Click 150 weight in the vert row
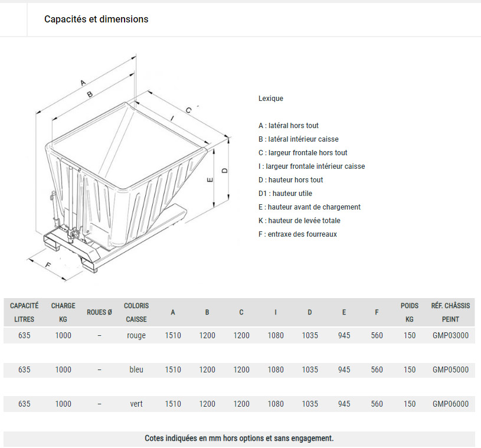Viewport: 481px width, 448px height. tap(410, 404)
